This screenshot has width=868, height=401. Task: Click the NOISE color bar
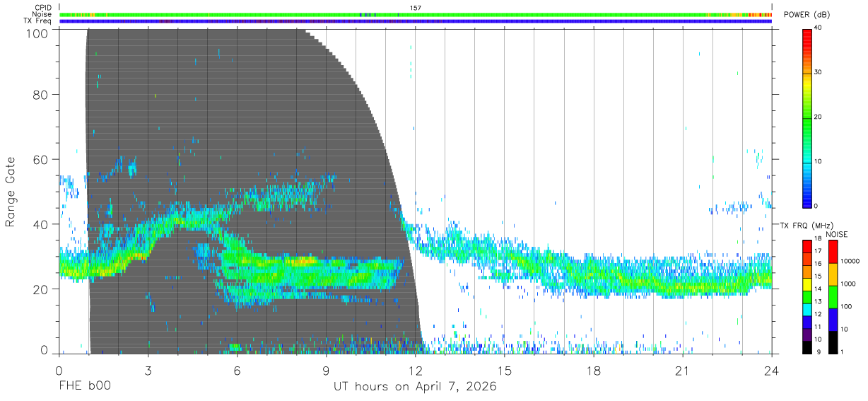(x=832, y=296)
